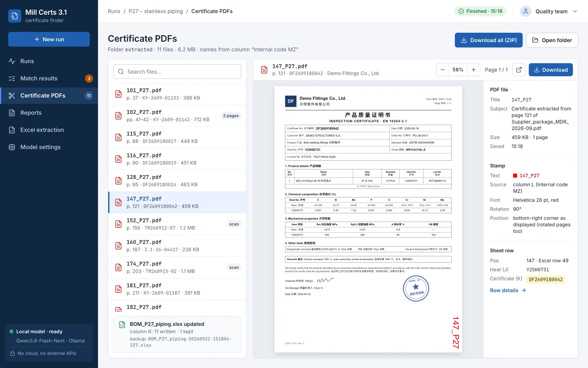Image resolution: width=588 pixels, height=368 pixels.
Task: Follow the Row details link
Action: pyautogui.click(x=508, y=290)
